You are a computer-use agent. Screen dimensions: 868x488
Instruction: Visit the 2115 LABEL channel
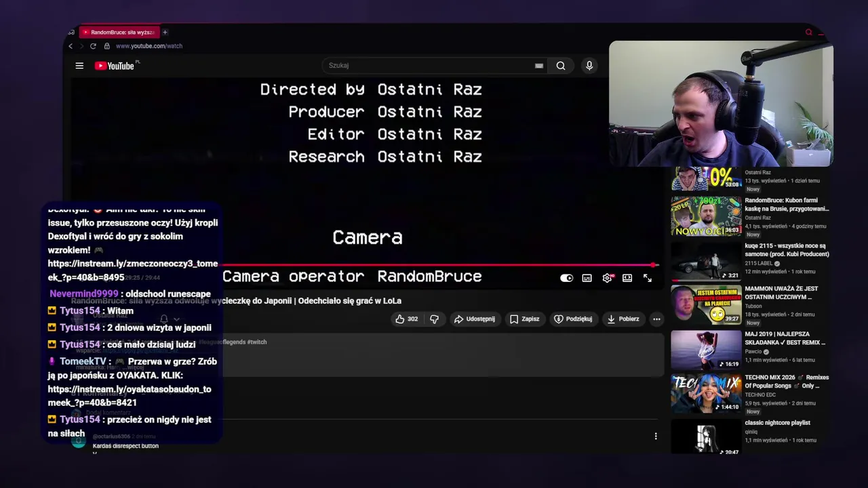point(759,264)
